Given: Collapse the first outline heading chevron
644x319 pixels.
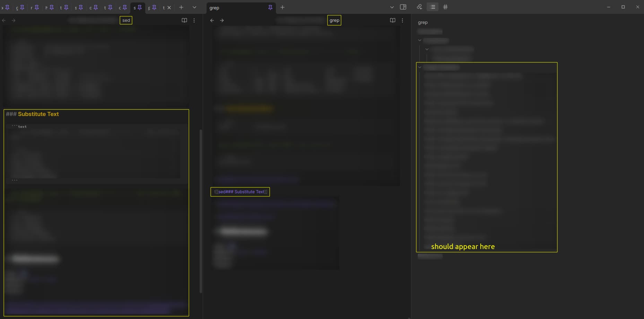Looking at the screenshot, I should [420, 40].
